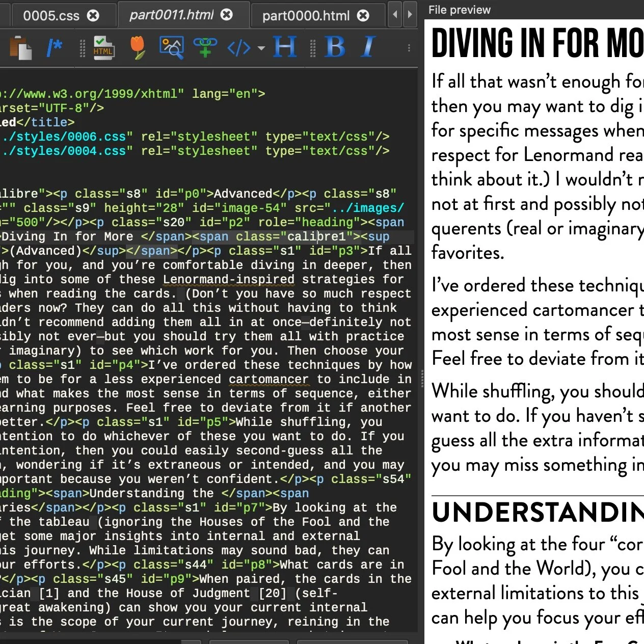Close the part0011.html tab
This screenshot has width=644, height=644.
pos(227,15)
